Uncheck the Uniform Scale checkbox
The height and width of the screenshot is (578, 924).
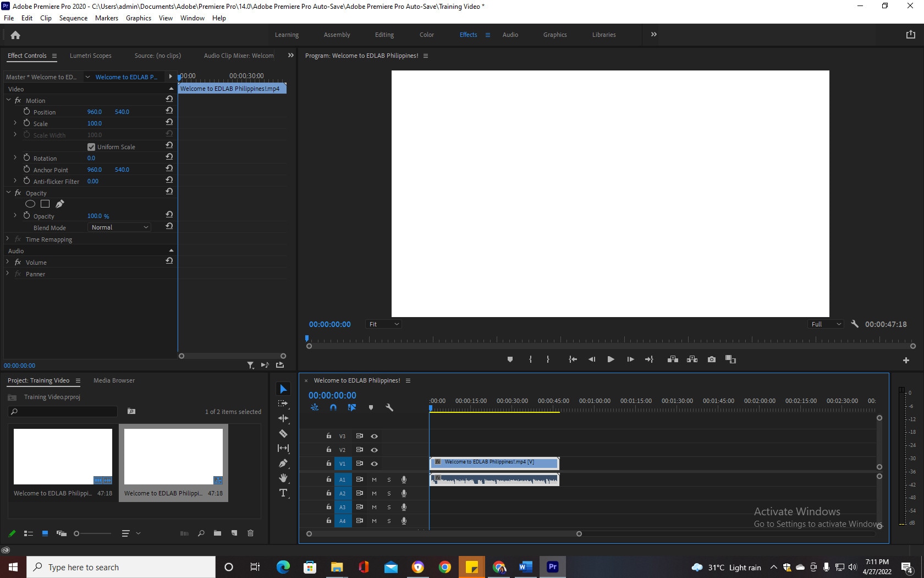pyautogui.click(x=91, y=147)
